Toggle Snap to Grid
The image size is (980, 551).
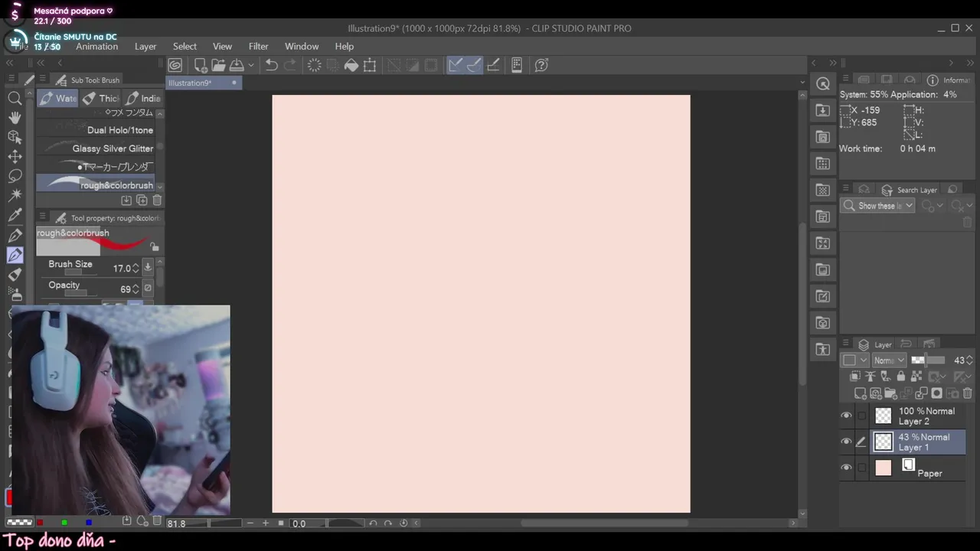point(494,65)
